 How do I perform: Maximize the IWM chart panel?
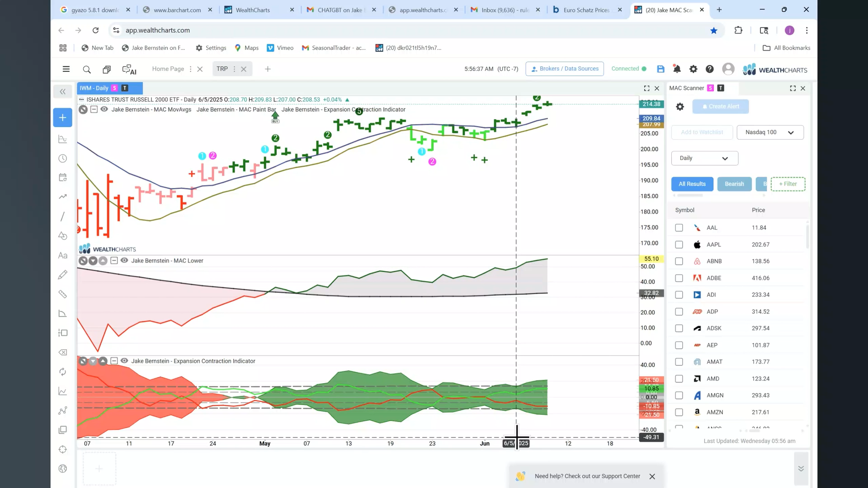click(646, 89)
